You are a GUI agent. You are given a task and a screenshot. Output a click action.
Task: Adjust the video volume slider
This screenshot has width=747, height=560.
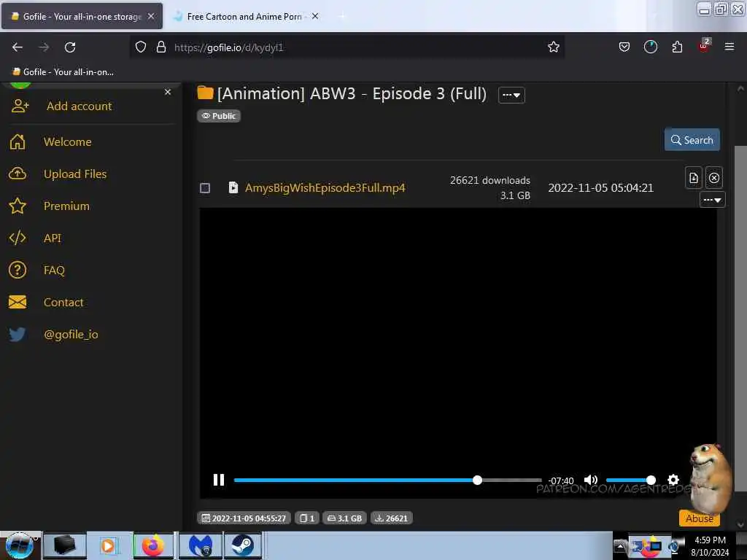click(x=630, y=480)
